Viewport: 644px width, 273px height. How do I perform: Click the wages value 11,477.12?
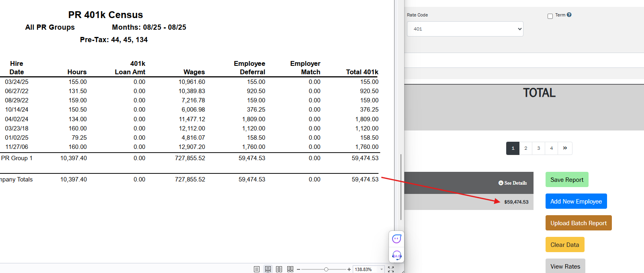192,119
